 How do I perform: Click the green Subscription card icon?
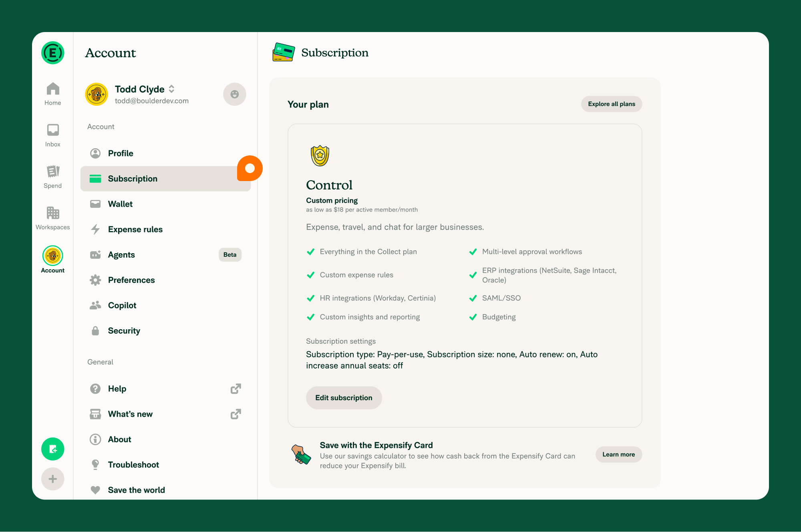point(95,179)
